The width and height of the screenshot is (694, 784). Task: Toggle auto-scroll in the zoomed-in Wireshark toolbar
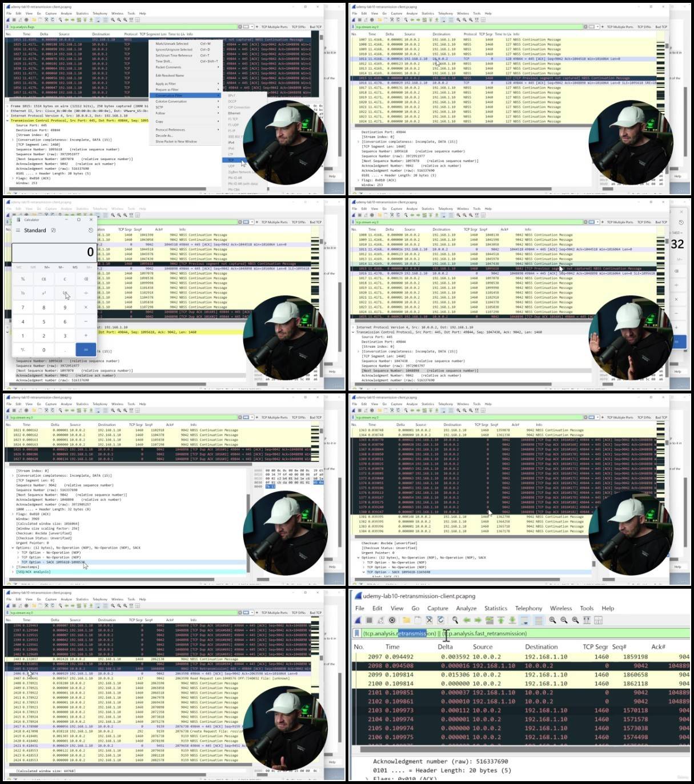(524, 620)
